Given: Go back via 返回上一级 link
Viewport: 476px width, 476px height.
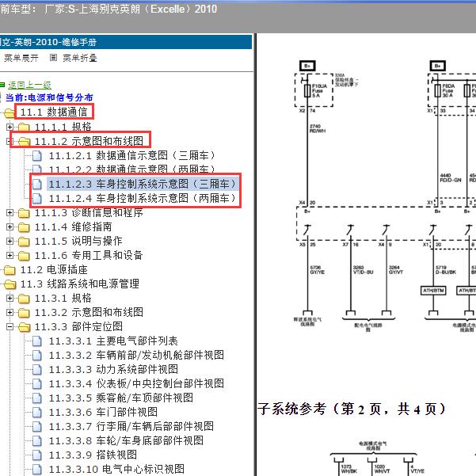Looking at the screenshot, I should coord(29,85).
